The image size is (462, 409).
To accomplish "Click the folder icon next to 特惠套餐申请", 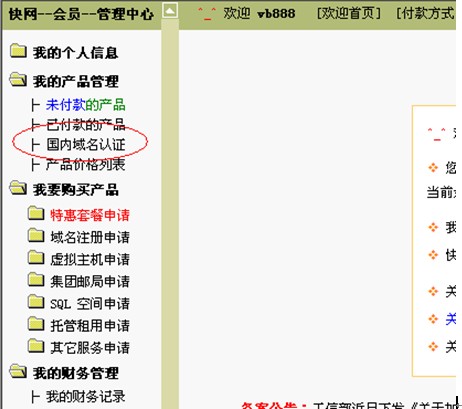I will click(x=36, y=213).
